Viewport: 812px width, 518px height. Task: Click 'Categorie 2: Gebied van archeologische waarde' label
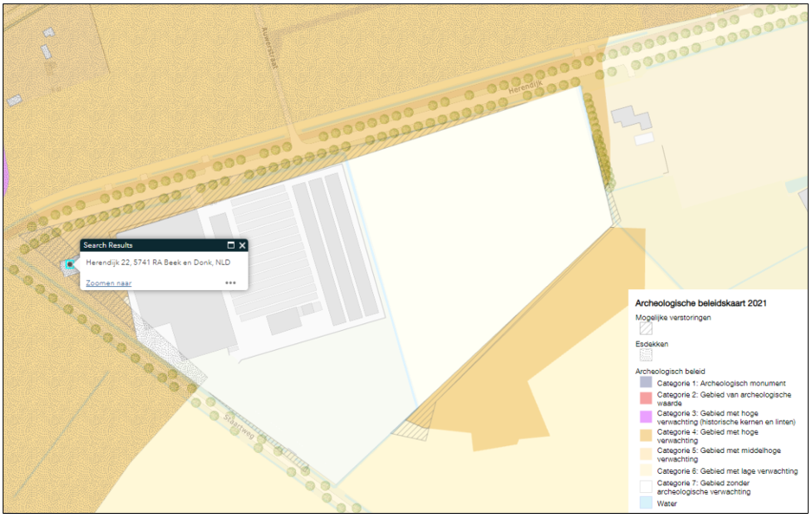[724, 398]
